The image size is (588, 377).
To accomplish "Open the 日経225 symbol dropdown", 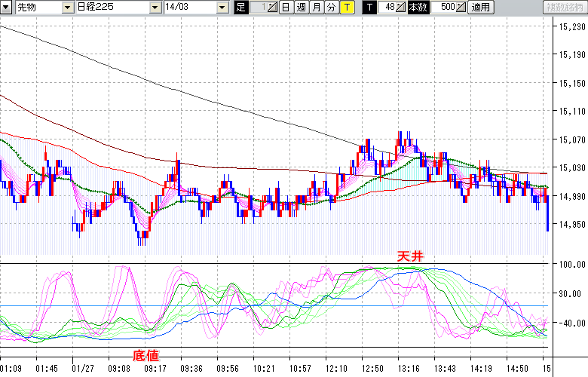I will coord(155,7).
